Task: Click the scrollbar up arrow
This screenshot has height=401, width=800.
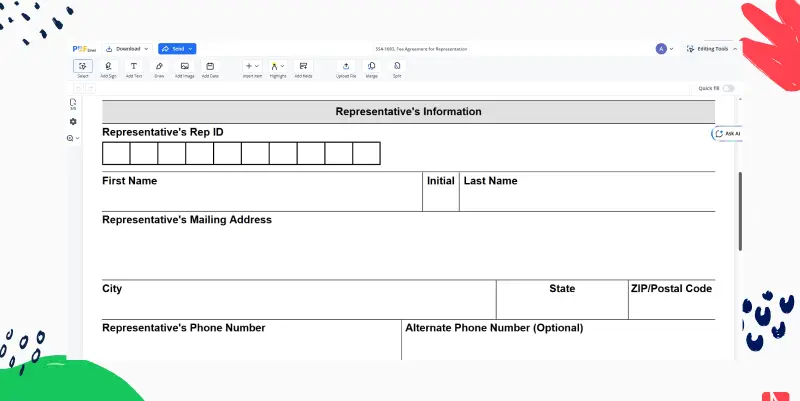Action: [740, 99]
